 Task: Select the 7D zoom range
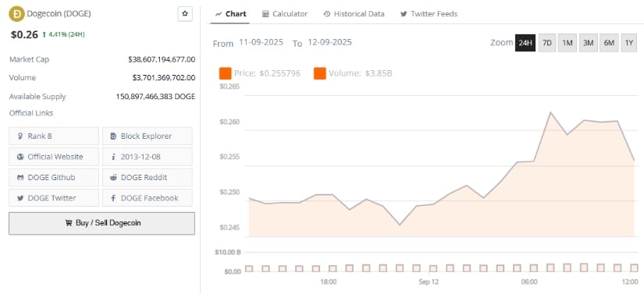point(547,43)
